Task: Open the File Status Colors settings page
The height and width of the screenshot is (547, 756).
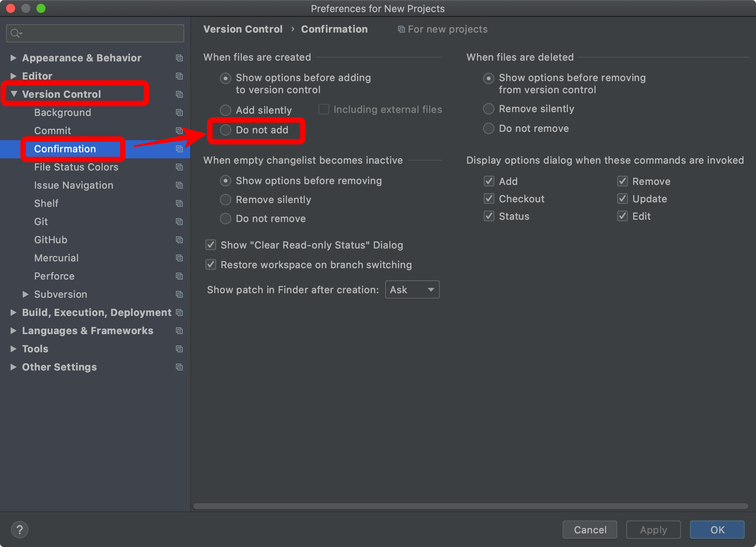Action: 76,167
